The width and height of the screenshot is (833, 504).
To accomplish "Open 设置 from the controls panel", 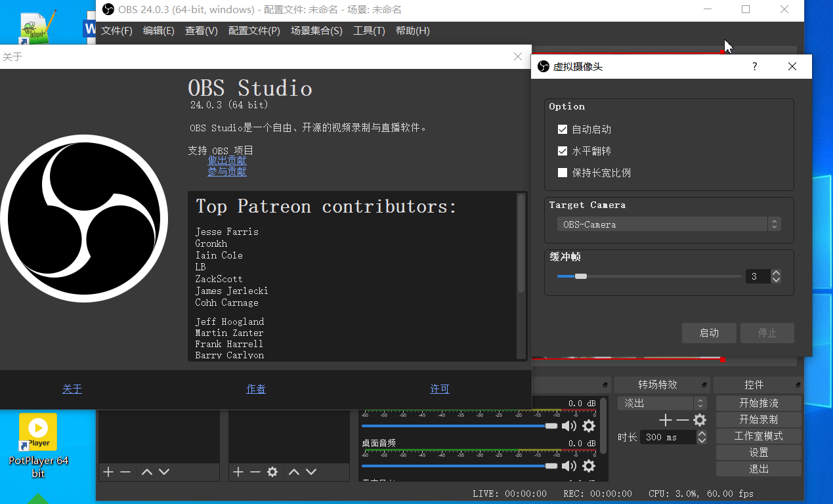I will click(759, 452).
